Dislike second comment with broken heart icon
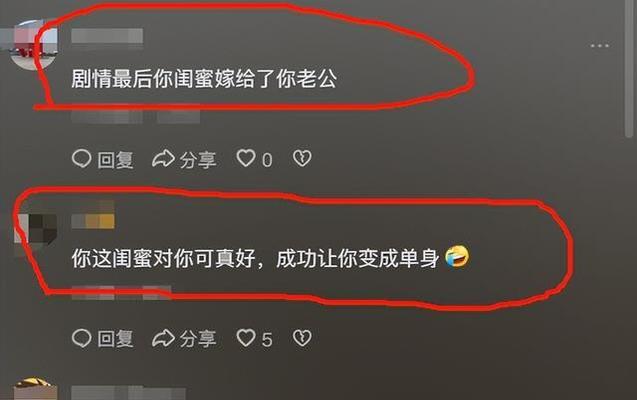The image size is (637, 400). (302, 338)
